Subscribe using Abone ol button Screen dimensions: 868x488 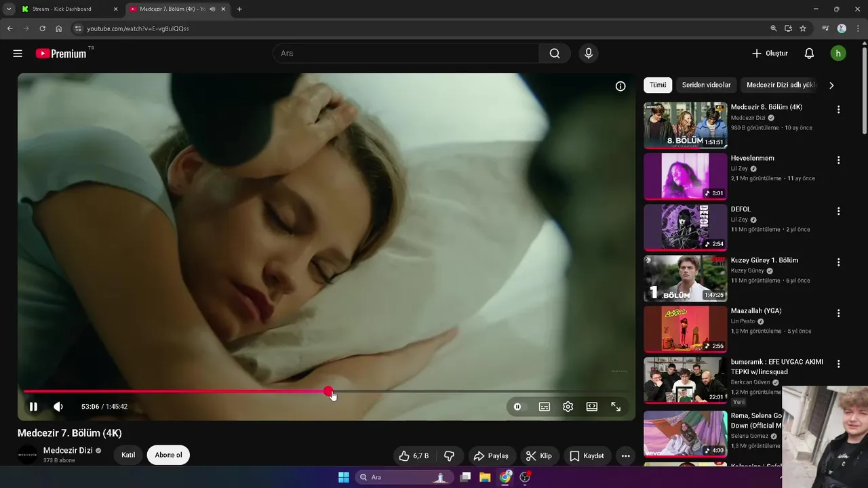click(x=168, y=455)
